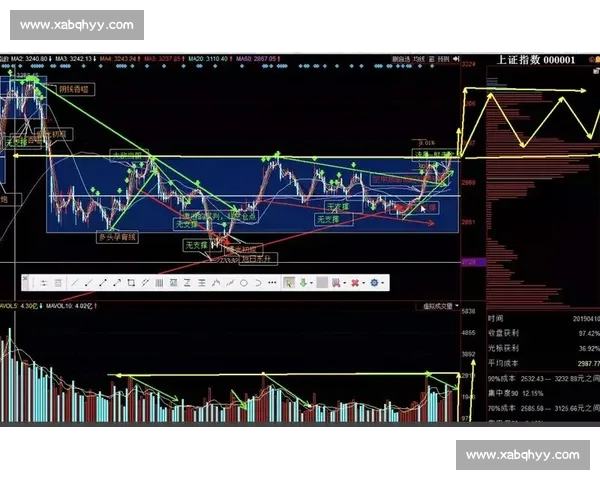Image resolution: width=600 pixels, height=480 pixels.
Task: Select the vertical period lines tool
Action: pos(159,283)
